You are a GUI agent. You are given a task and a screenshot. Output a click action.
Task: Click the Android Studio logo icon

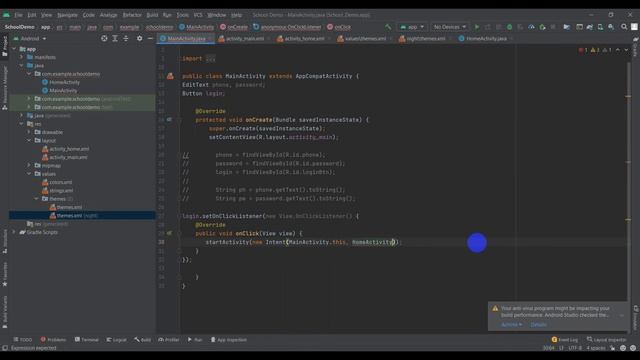(x=6, y=15)
